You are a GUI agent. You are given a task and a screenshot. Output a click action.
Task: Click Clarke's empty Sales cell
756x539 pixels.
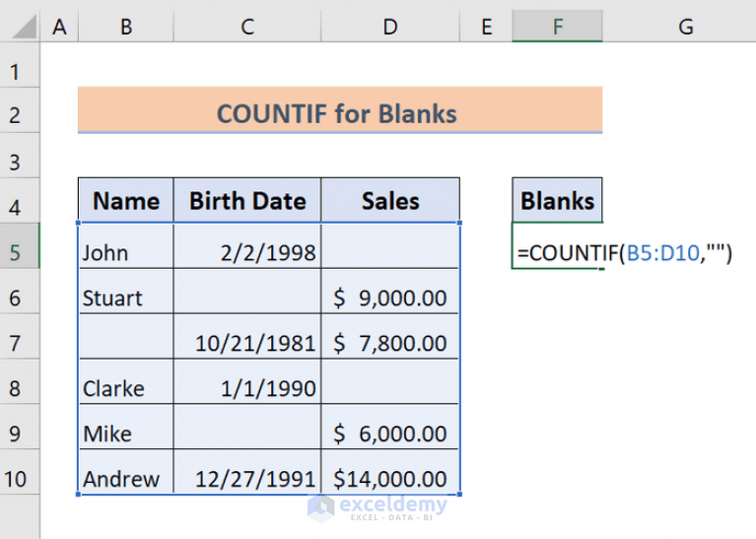pyautogui.click(x=390, y=381)
